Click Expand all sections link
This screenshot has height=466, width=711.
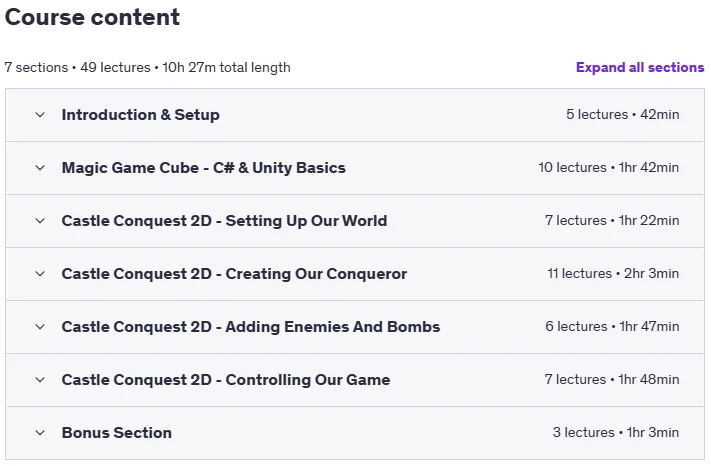tap(640, 68)
